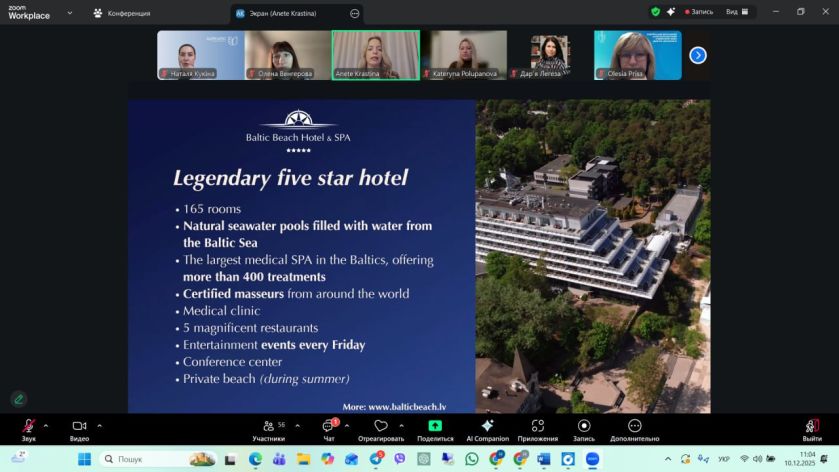
Task: Open screen-share options ellipsis on the tab
Action: pyautogui.click(x=355, y=13)
